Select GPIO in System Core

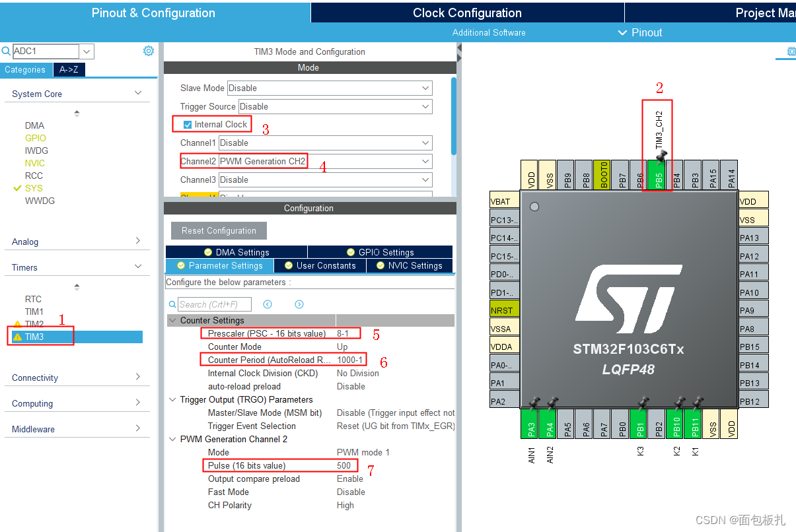pyautogui.click(x=36, y=138)
